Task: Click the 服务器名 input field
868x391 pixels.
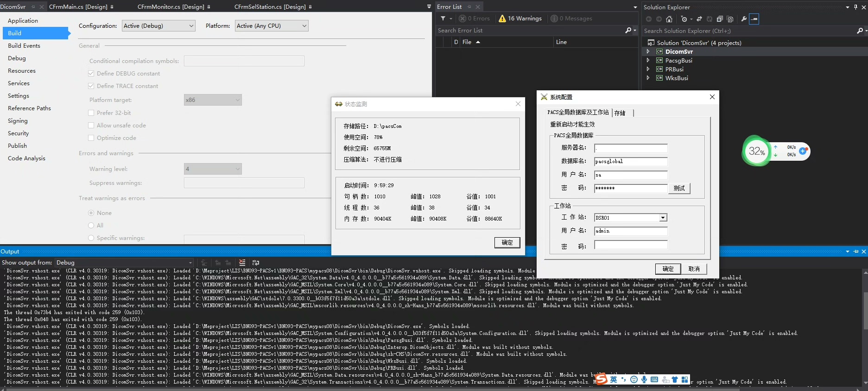Action: coord(631,148)
